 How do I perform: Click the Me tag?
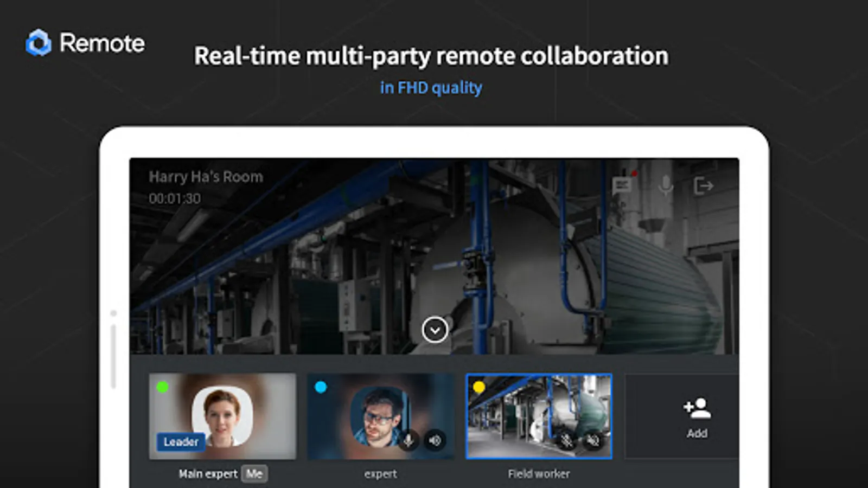(x=254, y=474)
